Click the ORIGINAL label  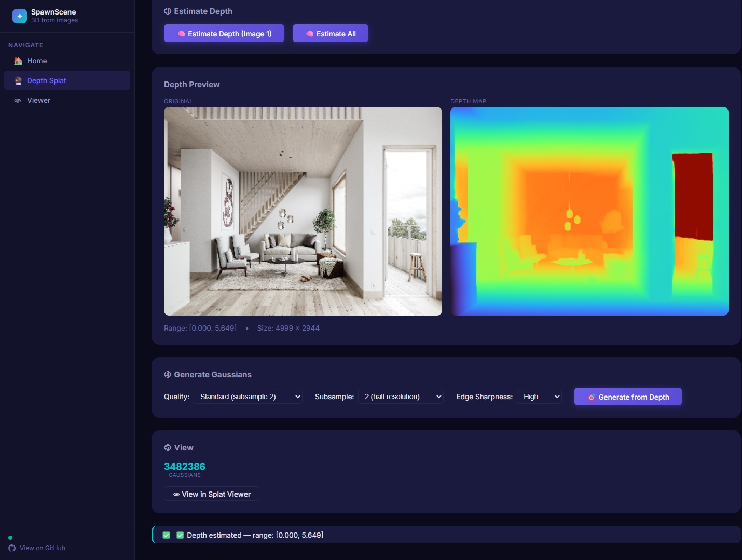click(x=178, y=101)
